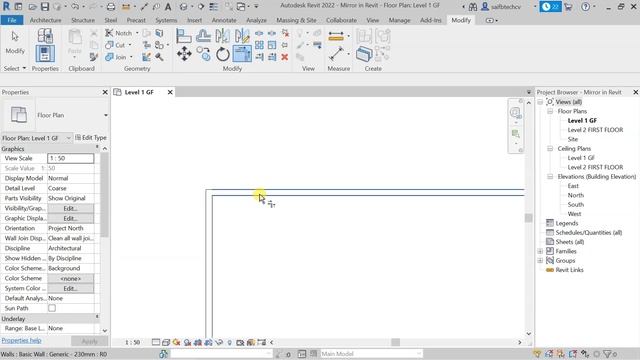This screenshot has width=640, height=360.
Task: Open the Structure ribbon tab
Action: point(83,20)
